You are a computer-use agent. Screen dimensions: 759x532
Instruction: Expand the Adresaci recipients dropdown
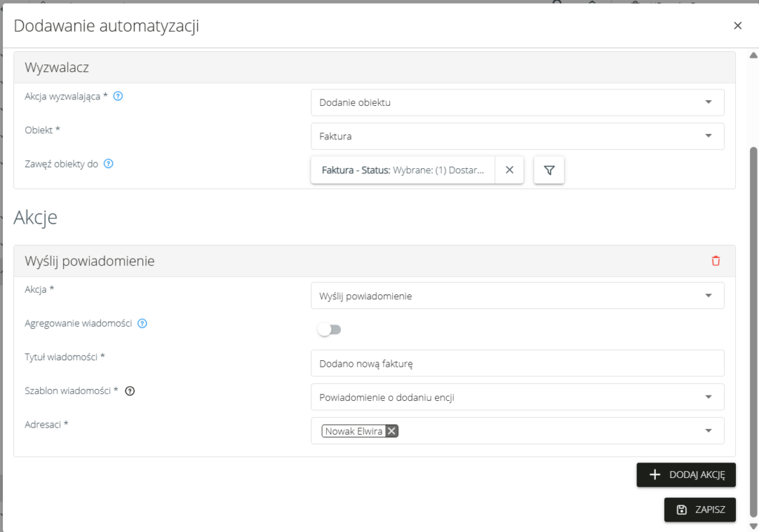pos(708,430)
